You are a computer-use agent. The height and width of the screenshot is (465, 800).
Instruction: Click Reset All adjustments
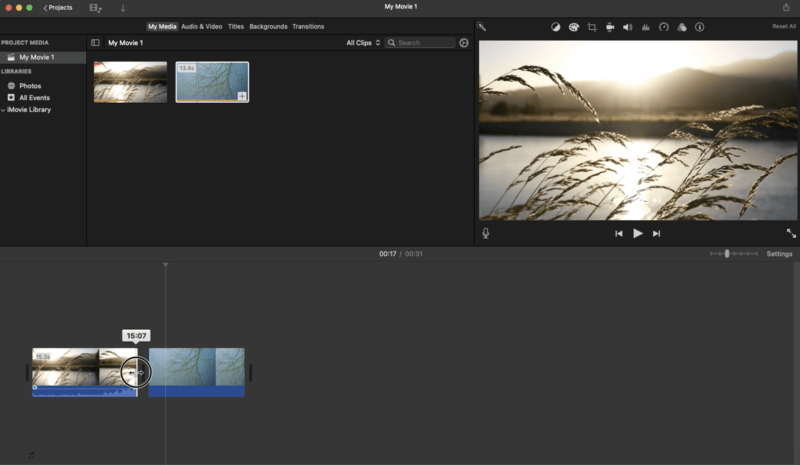[x=784, y=27]
